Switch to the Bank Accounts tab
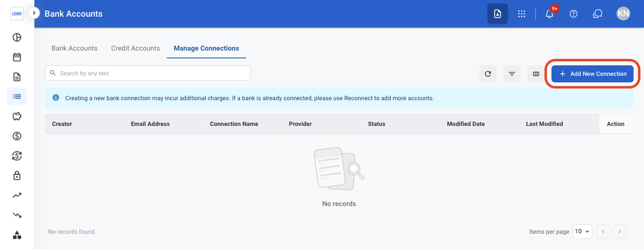This screenshot has height=249, width=644. (x=74, y=48)
